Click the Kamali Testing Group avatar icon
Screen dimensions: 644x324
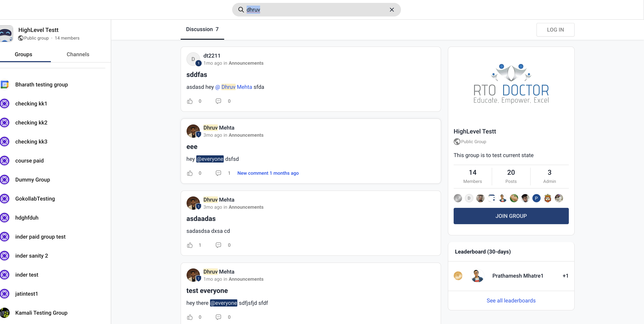pyautogui.click(x=5, y=313)
